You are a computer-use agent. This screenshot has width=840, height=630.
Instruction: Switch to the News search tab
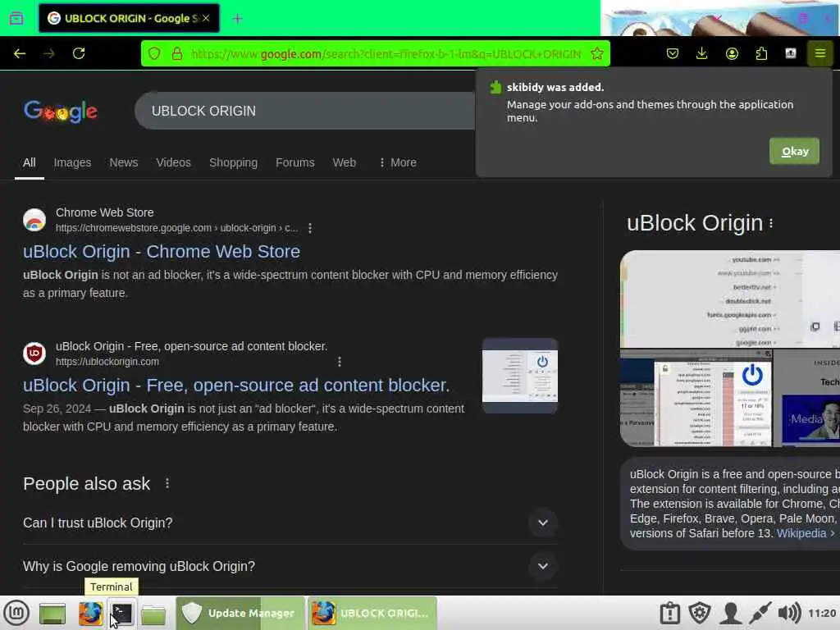coord(124,162)
